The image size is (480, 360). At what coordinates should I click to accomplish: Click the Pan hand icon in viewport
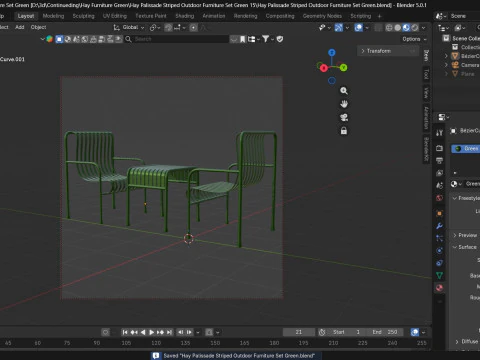[344, 104]
